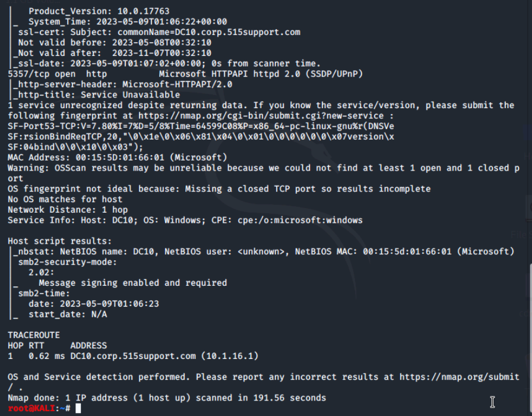Click the 'Host script results:' heading
The width and height of the screenshot is (532, 416).
click(60, 241)
